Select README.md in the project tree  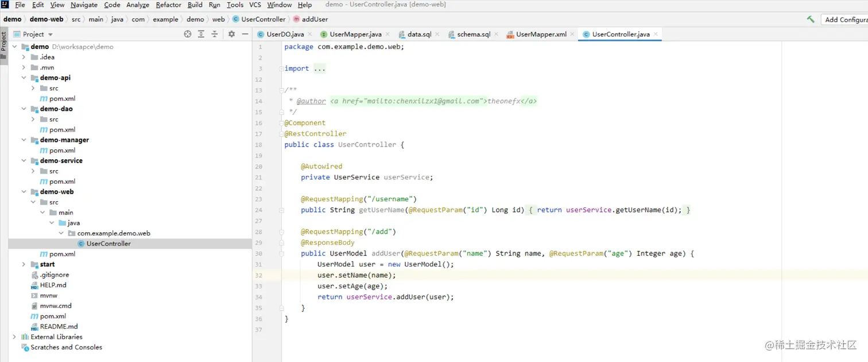pyautogui.click(x=59, y=326)
